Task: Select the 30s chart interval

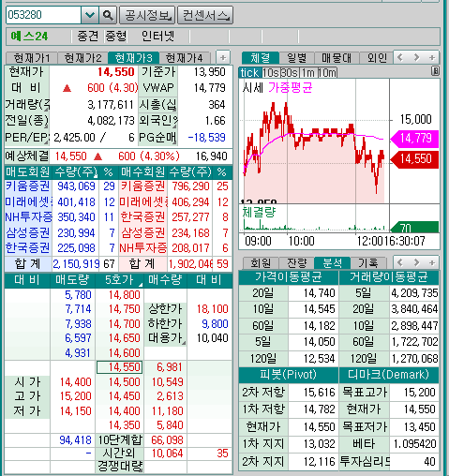Action: pos(290,72)
